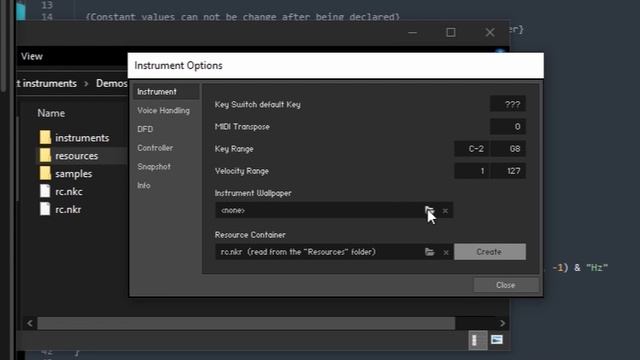Image resolution: width=640 pixels, height=360 pixels.
Task: Clear the Resource Container path
Action: [x=446, y=253]
